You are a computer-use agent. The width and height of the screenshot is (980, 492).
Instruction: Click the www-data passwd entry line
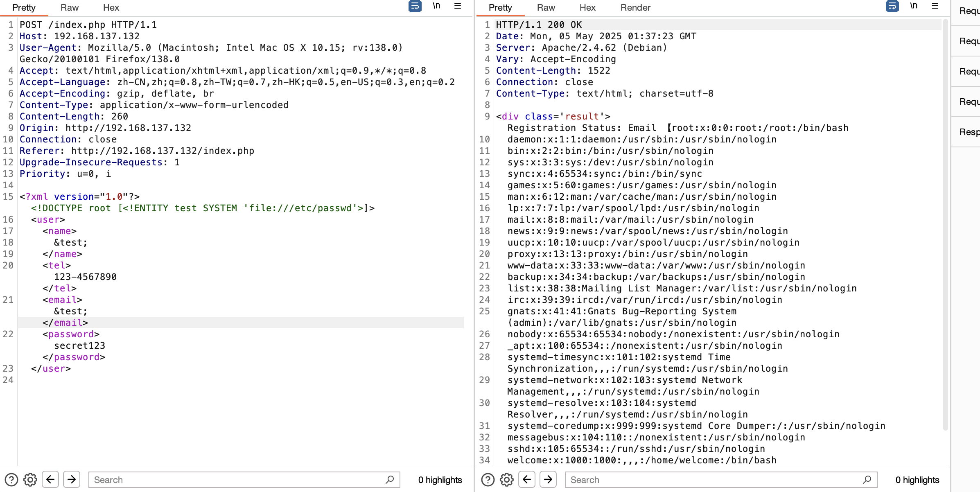656,266
